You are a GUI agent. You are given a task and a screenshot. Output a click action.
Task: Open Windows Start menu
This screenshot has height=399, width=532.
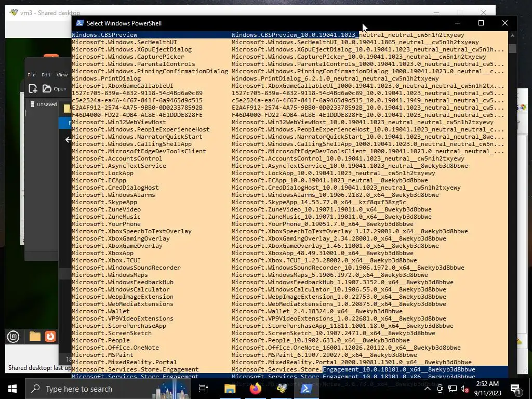tap(12, 389)
